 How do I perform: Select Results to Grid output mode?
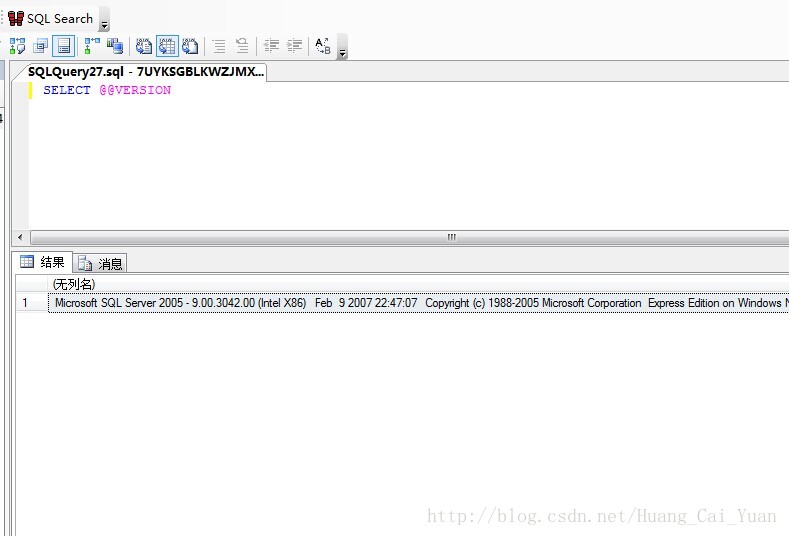pyautogui.click(x=167, y=46)
